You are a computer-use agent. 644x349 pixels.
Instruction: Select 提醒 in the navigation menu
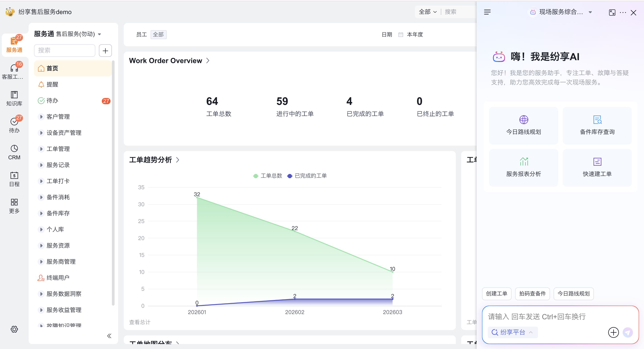(52, 85)
